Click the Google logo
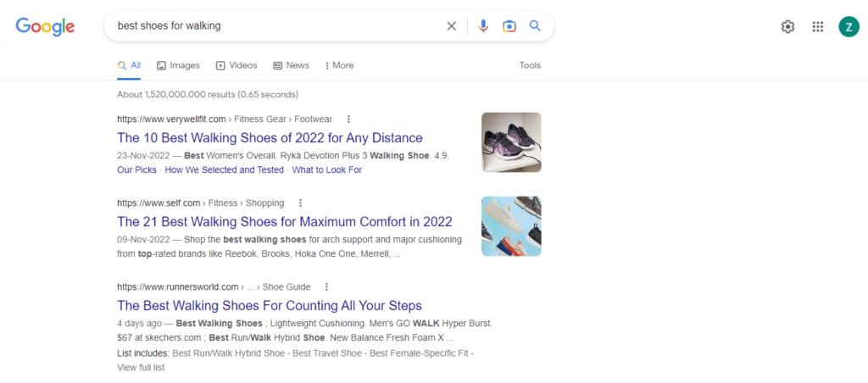This screenshot has width=868, height=383. [46, 26]
